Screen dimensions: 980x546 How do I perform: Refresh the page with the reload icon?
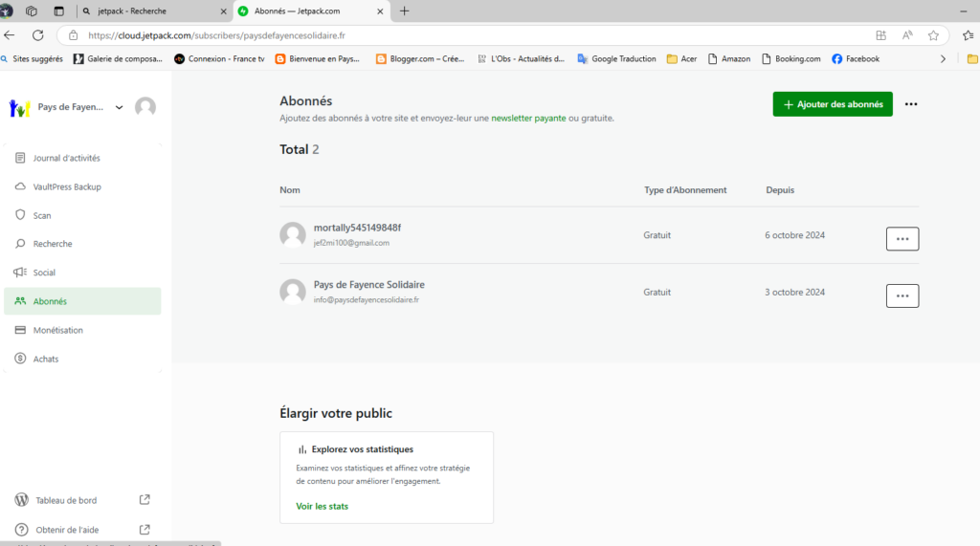[38, 35]
